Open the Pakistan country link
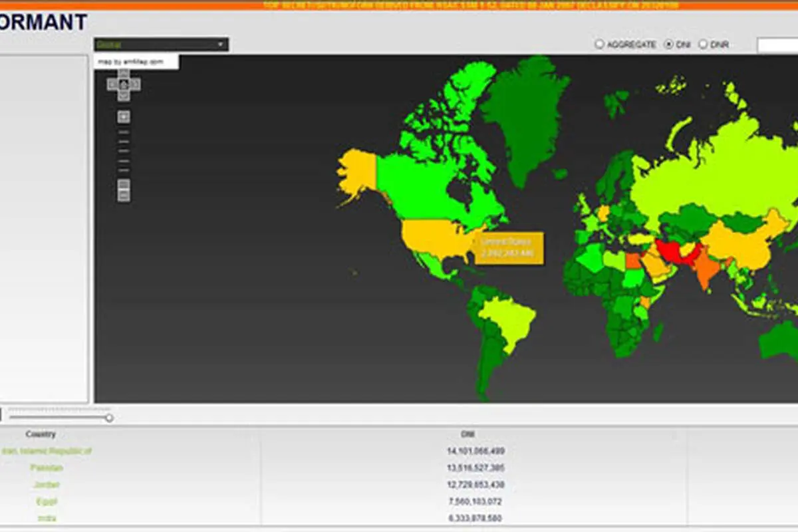The image size is (798, 532). tap(47, 467)
